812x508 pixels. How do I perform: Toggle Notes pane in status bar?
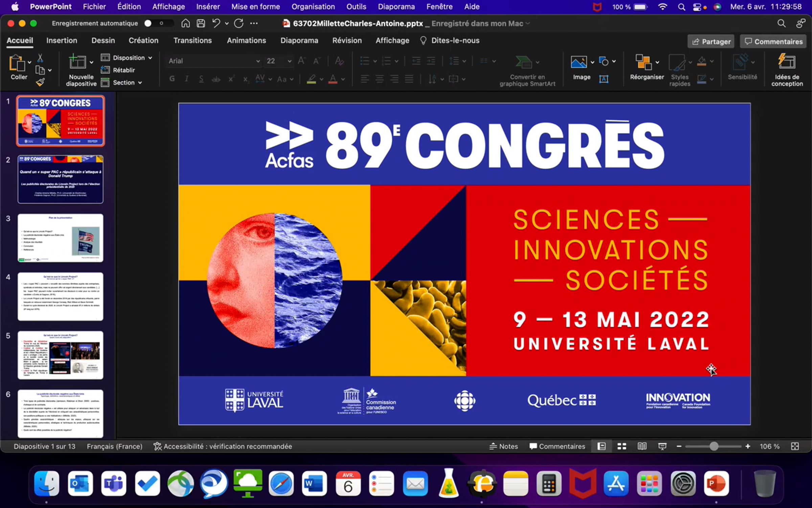click(x=503, y=446)
